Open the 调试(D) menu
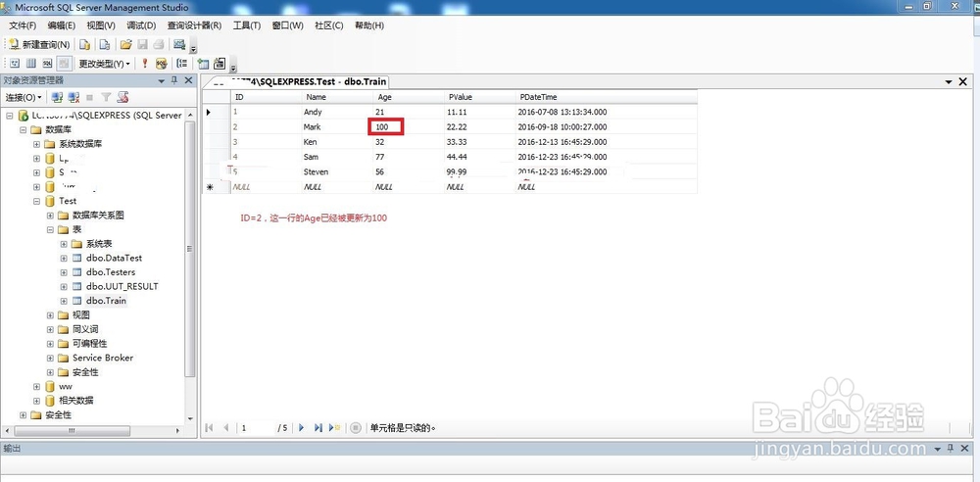980x482 pixels. pyautogui.click(x=141, y=25)
